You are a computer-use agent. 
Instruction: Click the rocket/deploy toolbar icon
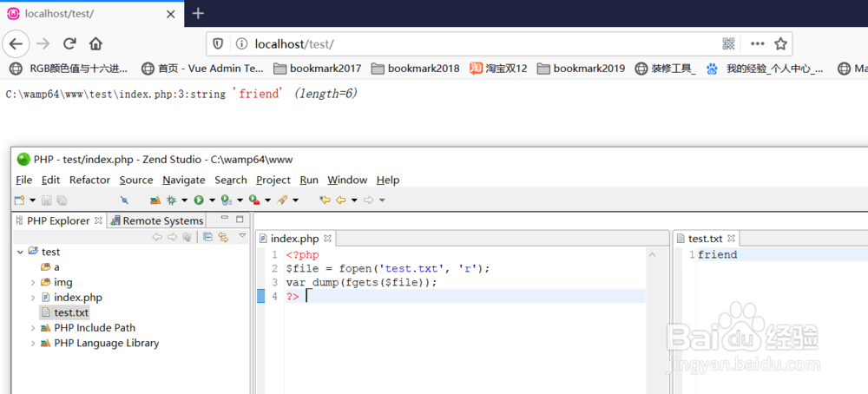pyautogui.click(x=282, y=200)
